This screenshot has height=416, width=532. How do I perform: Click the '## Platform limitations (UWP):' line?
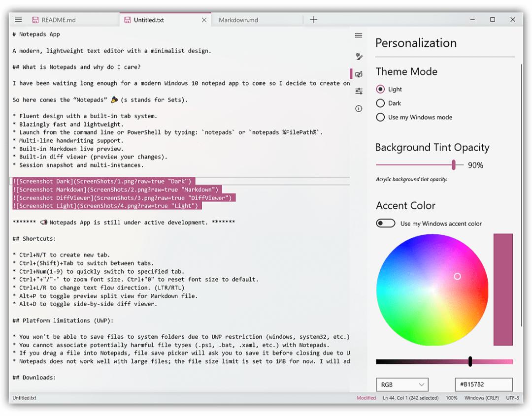(63, 320)
